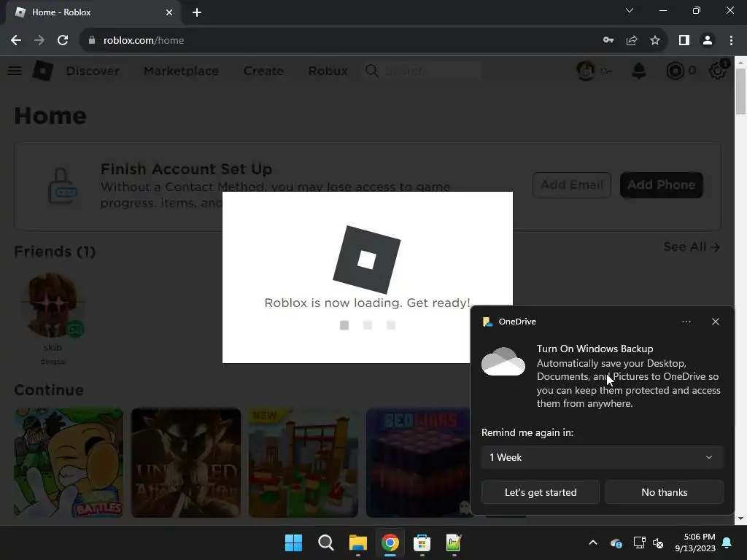Open Windows taskbar search

click(326, 542)
